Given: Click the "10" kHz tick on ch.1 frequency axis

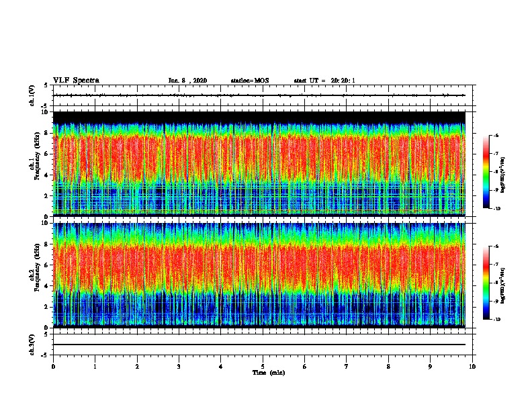Looking at the screenshot, I should (x=46, y=112).
